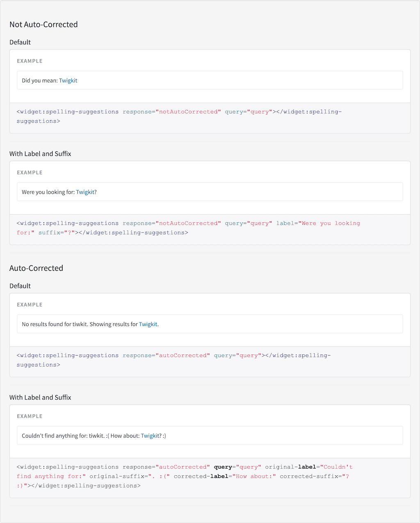Click the "Not Auto-Corrected" section heading
The height and width of the screenshot is (523, 420).
pos(43,25)
